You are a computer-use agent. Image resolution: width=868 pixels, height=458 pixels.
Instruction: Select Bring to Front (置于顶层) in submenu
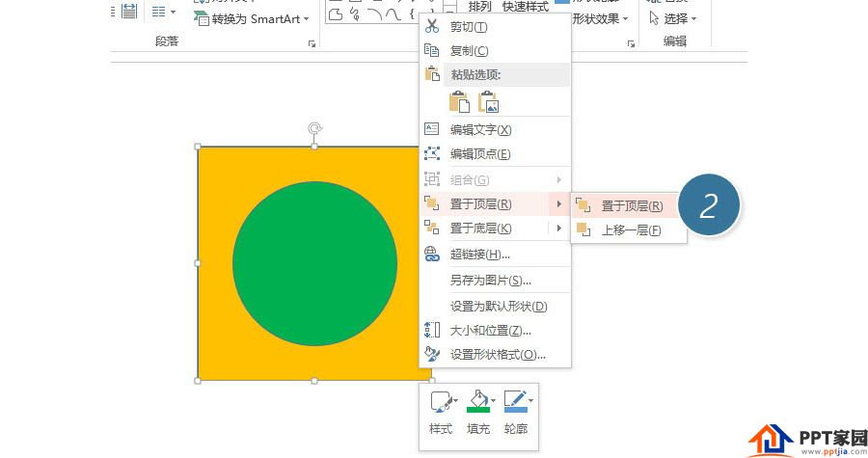(627, 205)
